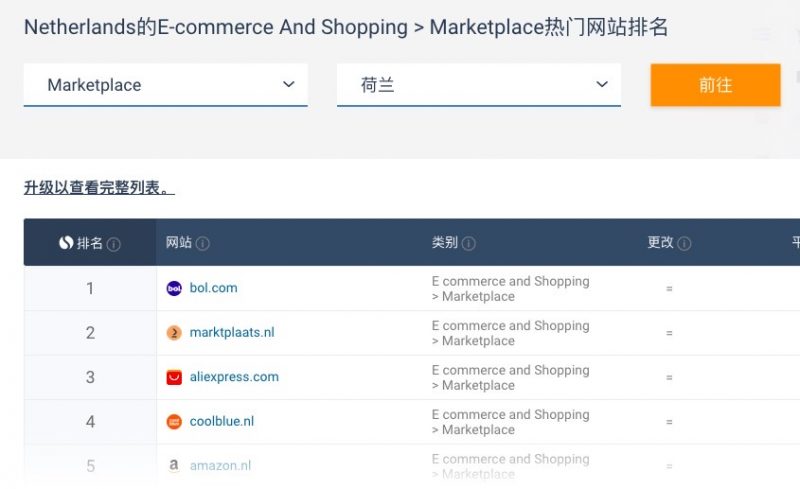
Task: Click the info icon beside 网站 header
Action: pos(203,243)
